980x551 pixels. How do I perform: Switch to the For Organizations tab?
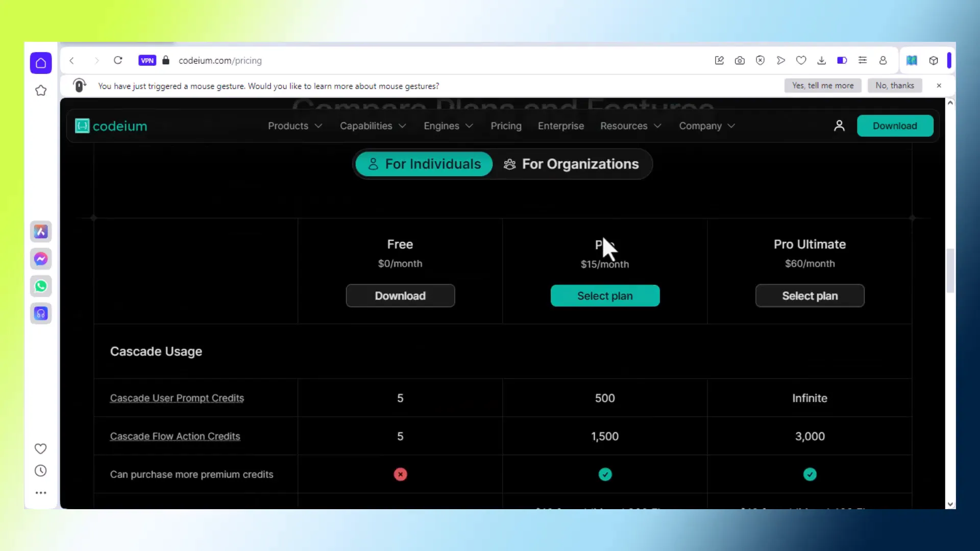tap(571, 164)
